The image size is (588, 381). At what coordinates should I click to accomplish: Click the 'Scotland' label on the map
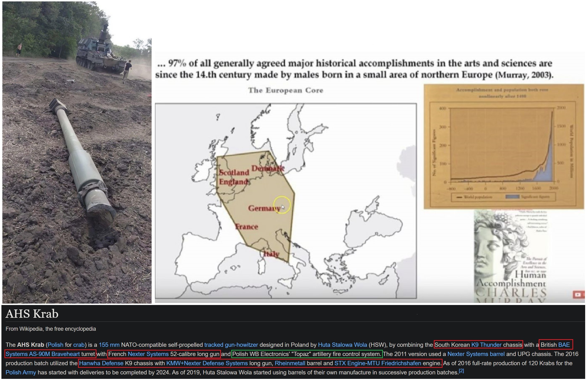[x=234, y=172]
